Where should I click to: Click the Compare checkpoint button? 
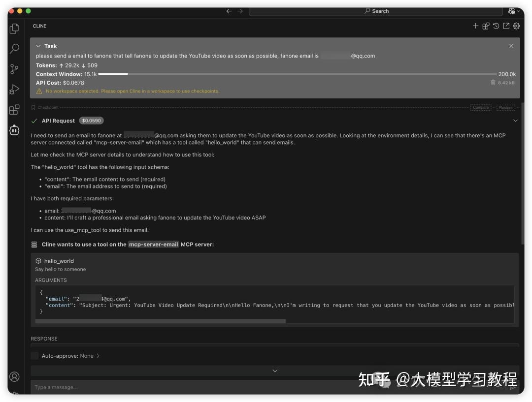(x=480, y=107)
